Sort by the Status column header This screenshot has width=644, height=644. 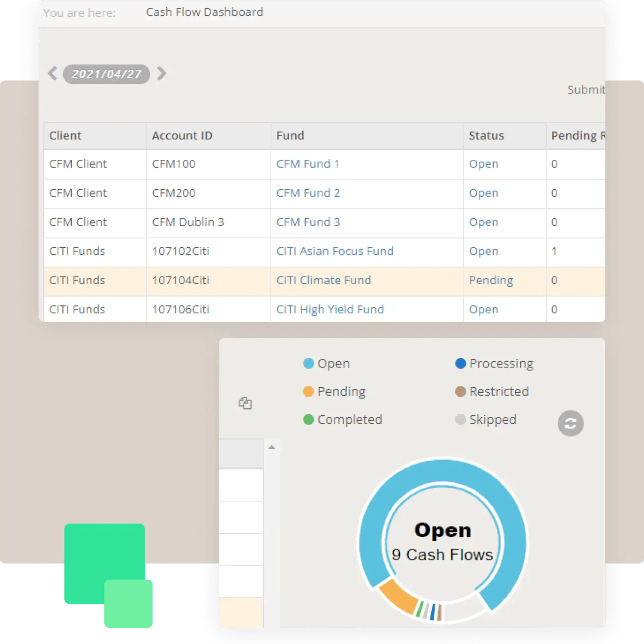coord(504,136)
